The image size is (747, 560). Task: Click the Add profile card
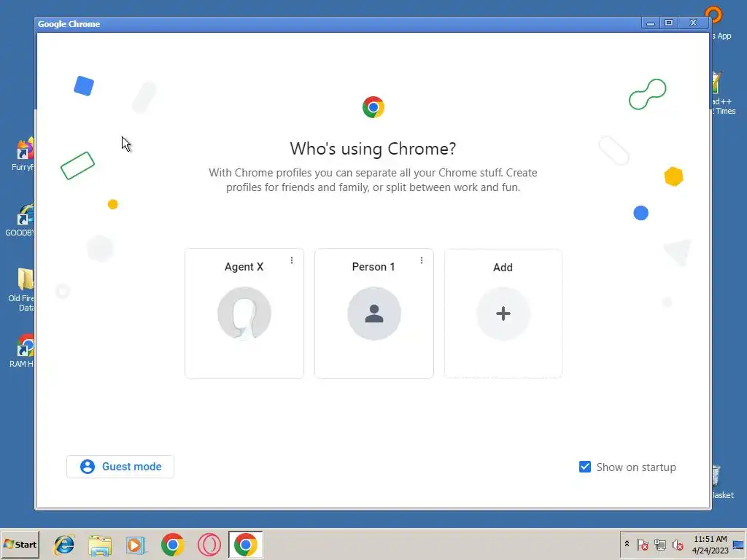503,314
